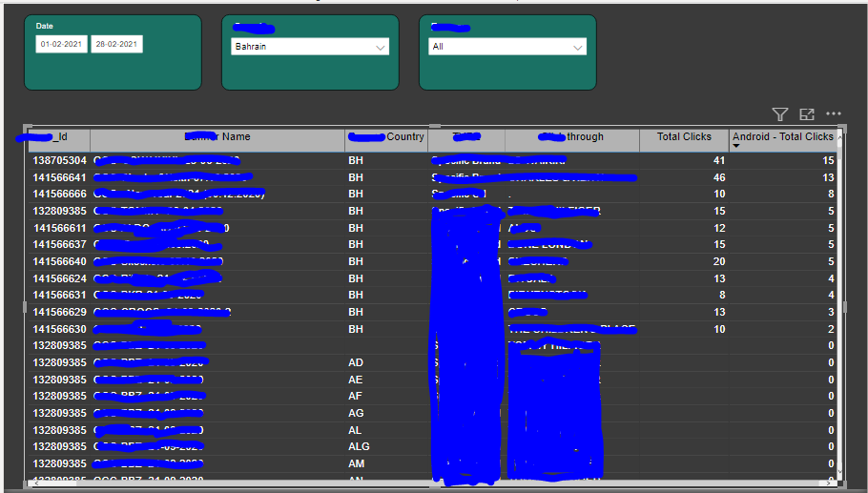Select the country cell AF
Image resolution: width=868 pixels, height=493 pixels.
tap(355, 396)
